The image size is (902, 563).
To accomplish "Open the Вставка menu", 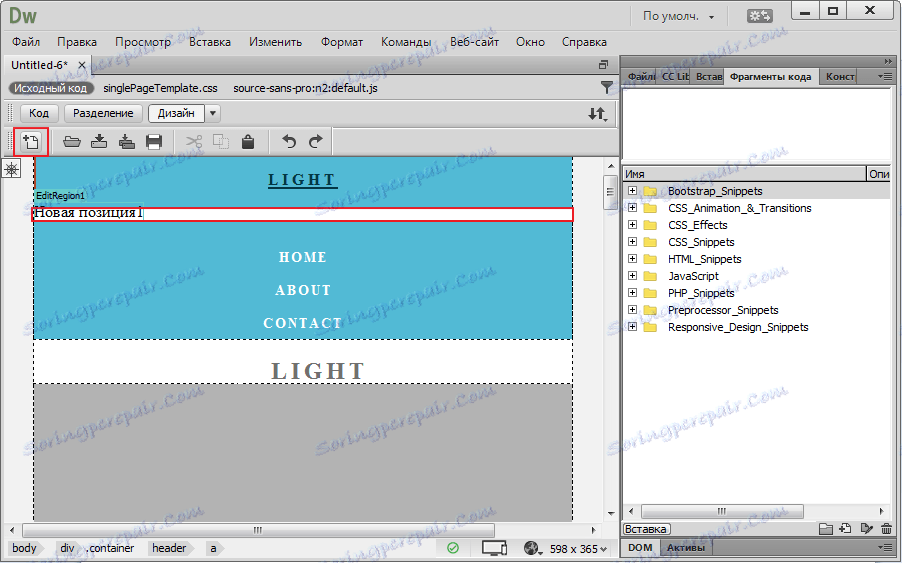I will 210,42.
